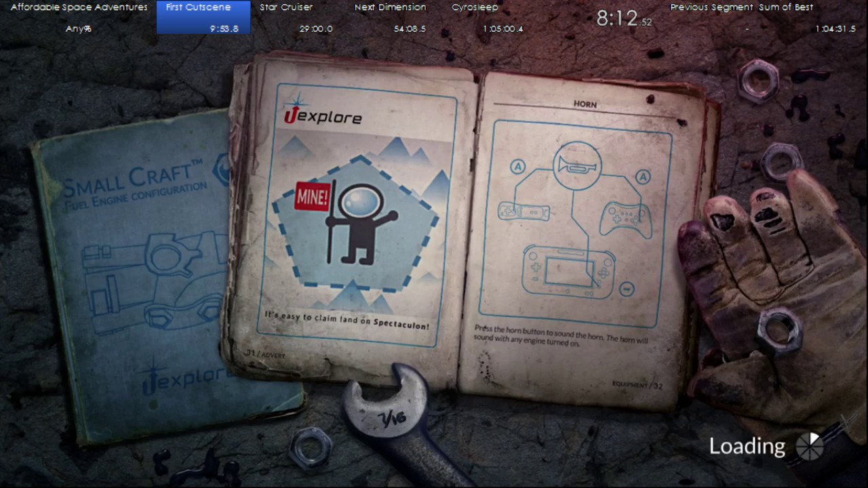This screenshot has height=488, width=868.
Task: Click the Previous Segment label
Action: point(711,7)
